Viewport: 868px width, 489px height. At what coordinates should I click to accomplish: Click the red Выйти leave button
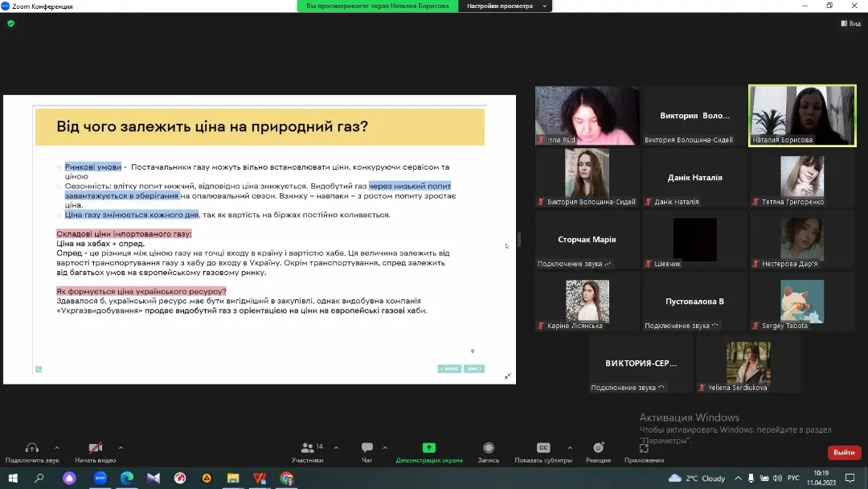tap(844, 453)
